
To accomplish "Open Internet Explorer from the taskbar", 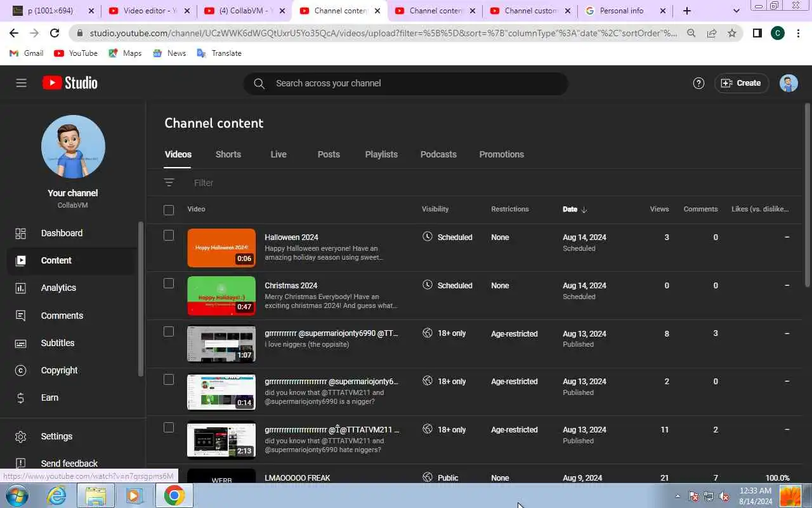I will point(57,495).
